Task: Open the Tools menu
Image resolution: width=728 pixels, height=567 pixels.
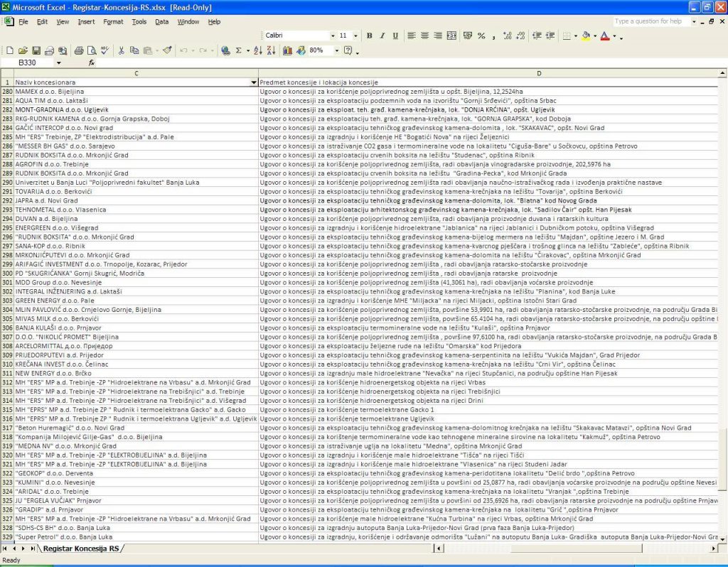Action: [139, 22]
